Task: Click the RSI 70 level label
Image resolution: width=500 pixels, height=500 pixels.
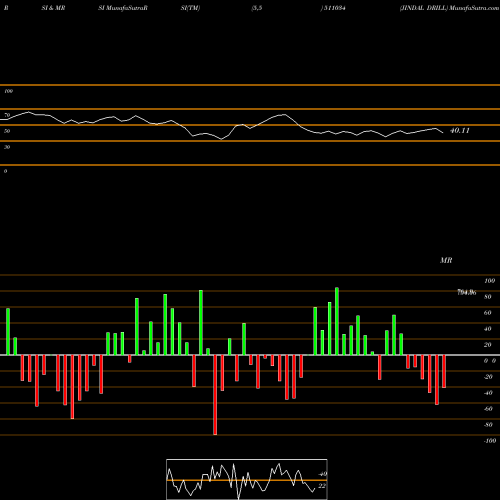Action: click(7, 115)
